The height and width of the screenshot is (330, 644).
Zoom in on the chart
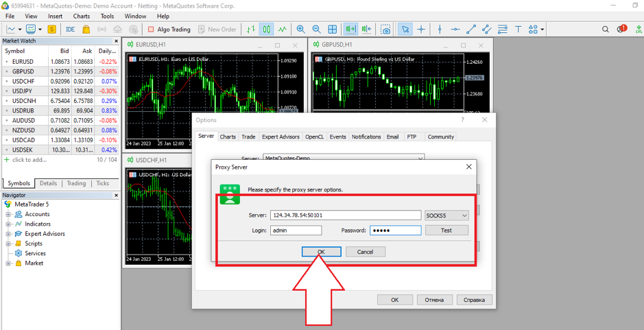tap(300, 30)
